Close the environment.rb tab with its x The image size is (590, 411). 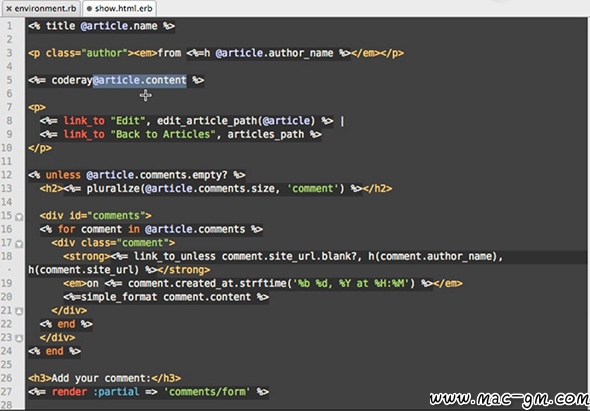click(x=9, y=8)
